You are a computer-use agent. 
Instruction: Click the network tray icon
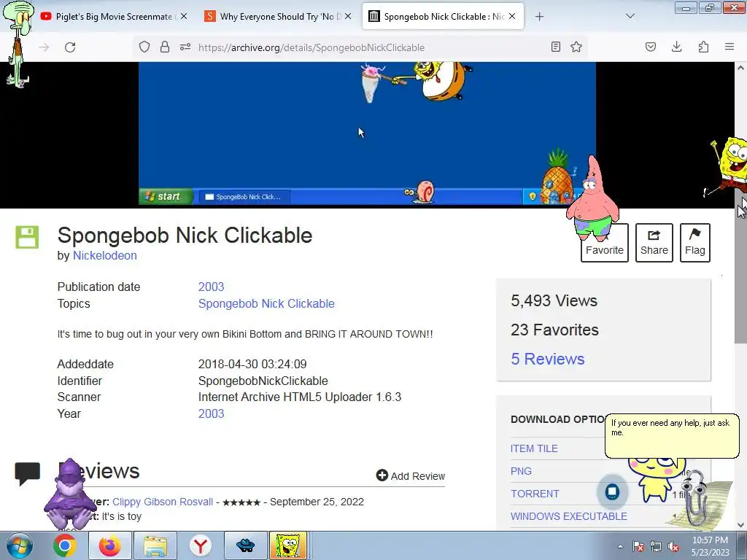(656, 547)
